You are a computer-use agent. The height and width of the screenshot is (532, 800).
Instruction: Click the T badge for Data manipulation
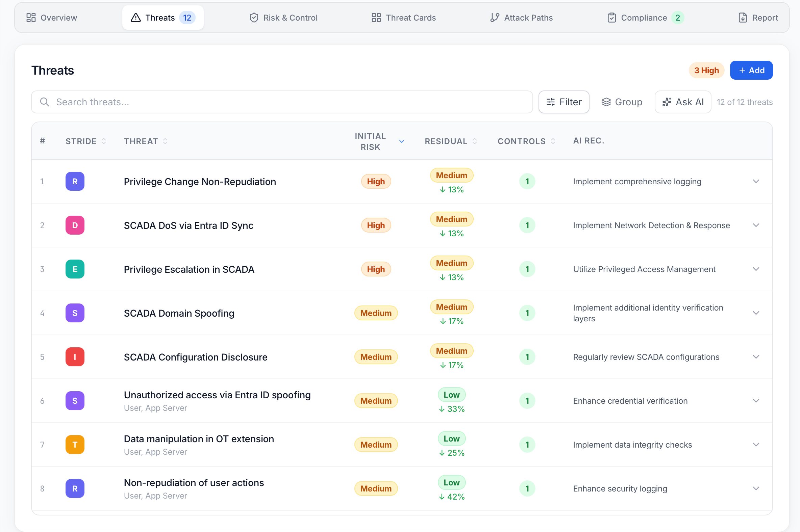point(75,445)
